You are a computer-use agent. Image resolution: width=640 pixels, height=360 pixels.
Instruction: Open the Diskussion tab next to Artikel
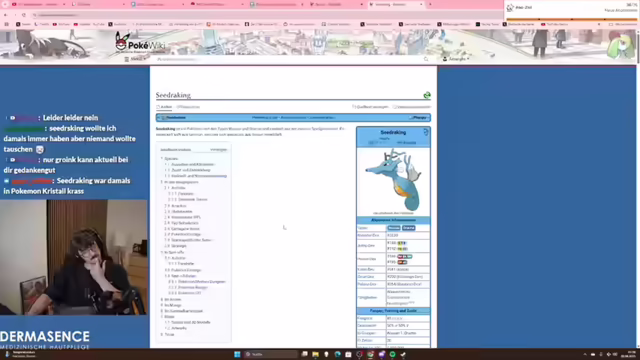[188, 107]
